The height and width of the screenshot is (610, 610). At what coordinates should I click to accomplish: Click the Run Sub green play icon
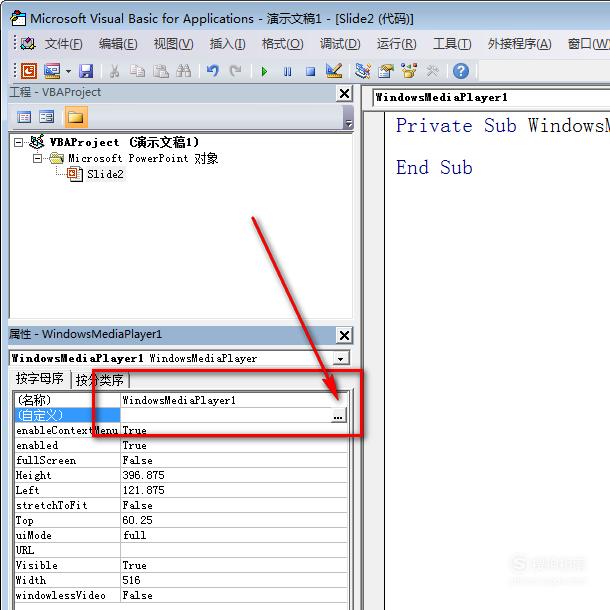(265, 72)
